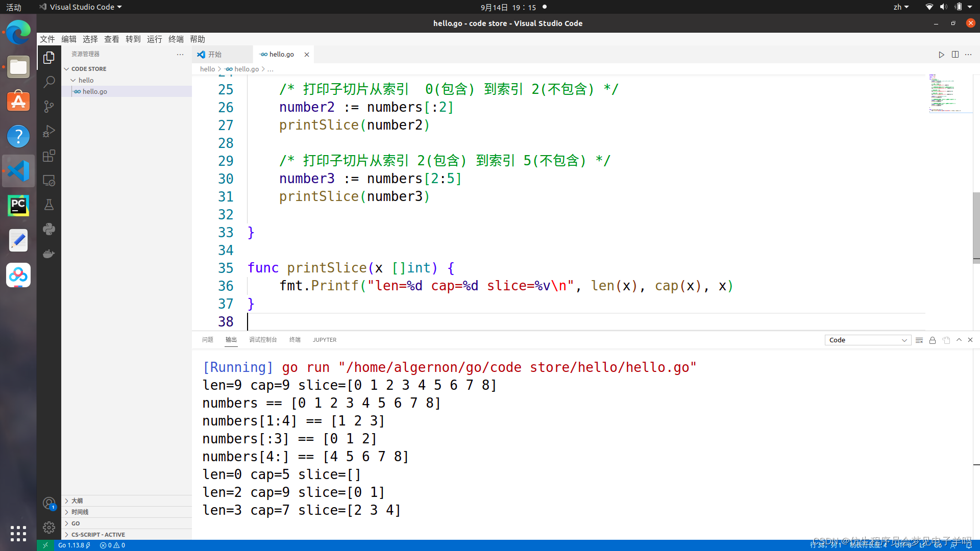Switch to the 调试控制台 tab
Image resolution: width=980 pixels, height=551 pixels.
263,340
